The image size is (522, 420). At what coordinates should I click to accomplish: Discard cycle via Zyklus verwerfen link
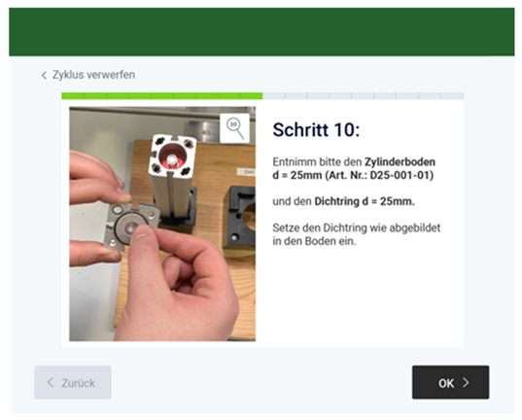88,75
